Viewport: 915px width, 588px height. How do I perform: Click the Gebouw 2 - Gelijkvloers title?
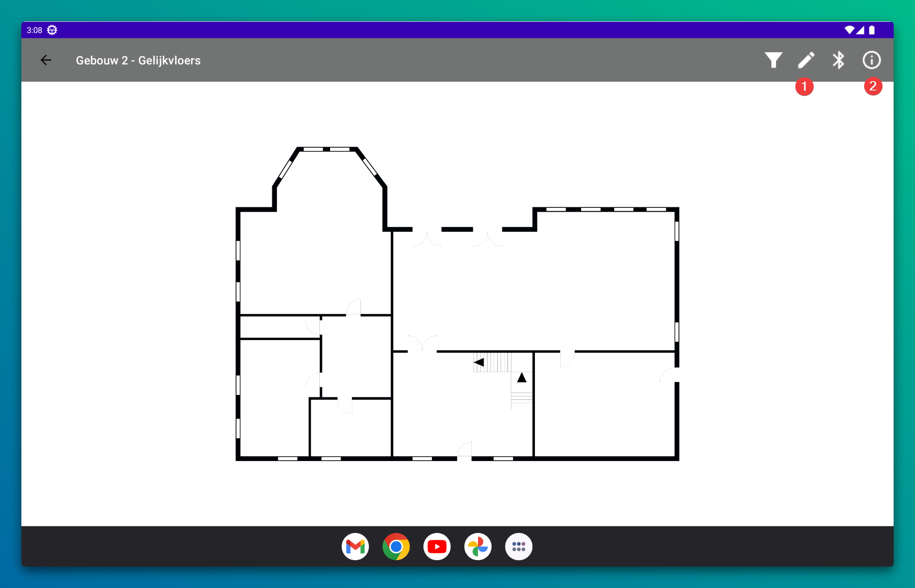point(138,60)
